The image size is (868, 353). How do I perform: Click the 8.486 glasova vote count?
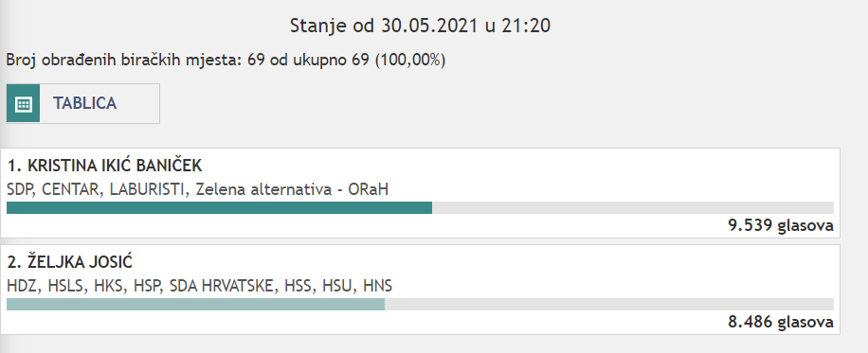tap(781, 322)
